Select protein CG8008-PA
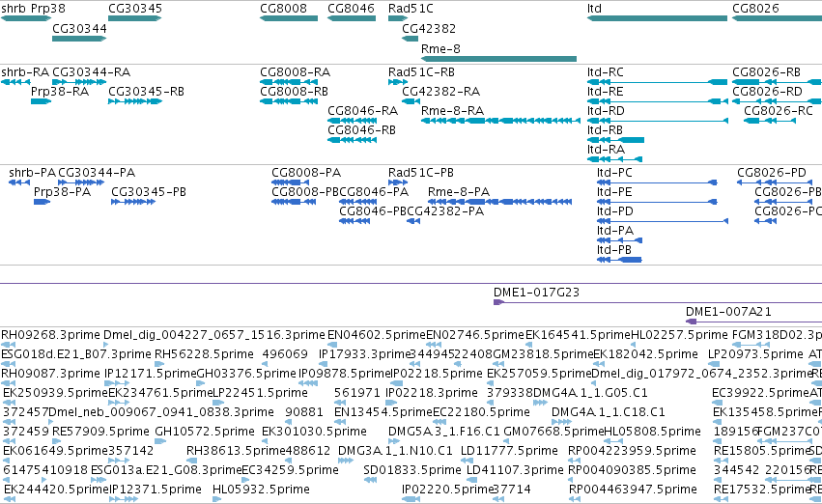Screen dimensions: 822x504 291,182
